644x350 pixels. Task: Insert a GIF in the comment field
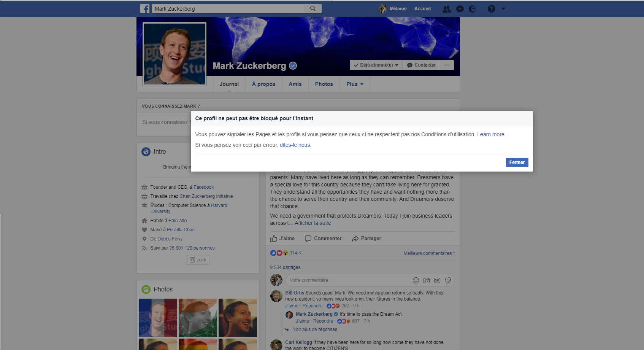tap(437, 280)
